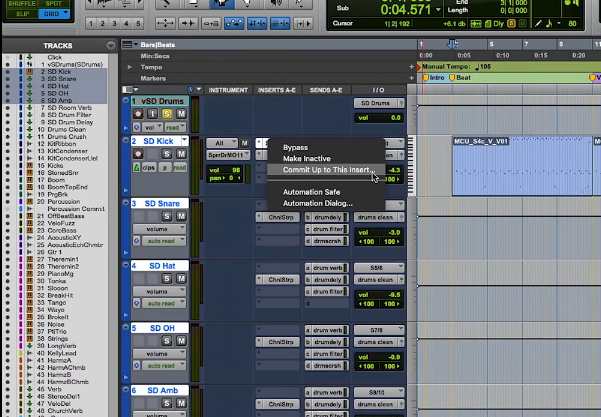Click the blue freeze icon on SD OH

click(x=136, y=366)
